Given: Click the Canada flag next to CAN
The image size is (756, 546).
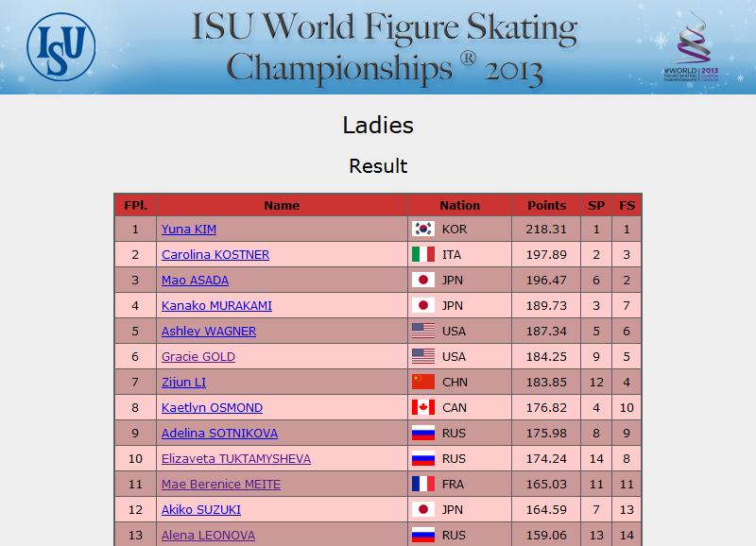Looking at the screenshot, I should pos(423,408).
